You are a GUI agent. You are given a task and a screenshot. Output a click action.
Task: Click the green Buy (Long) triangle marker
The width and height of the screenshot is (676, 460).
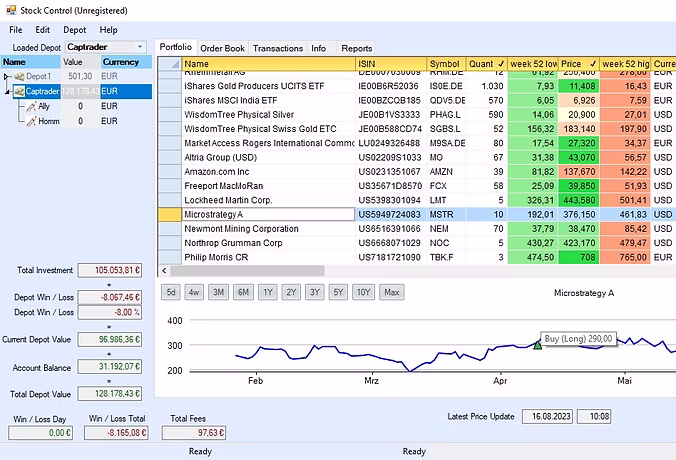coord(537,345)
